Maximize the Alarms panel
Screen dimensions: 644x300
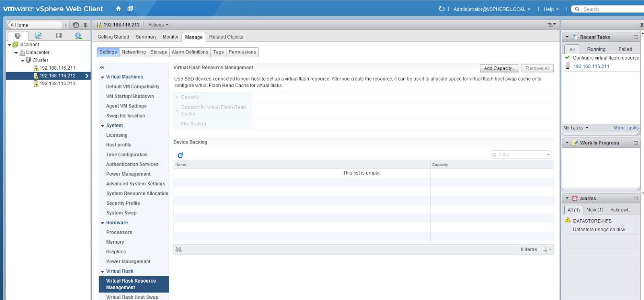pyautogui.click(x=636, y=199)
